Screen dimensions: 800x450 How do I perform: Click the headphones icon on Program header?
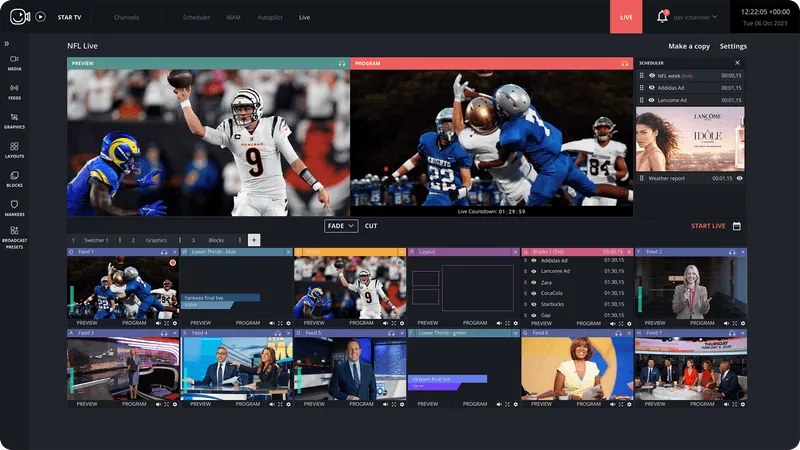click(625, 63)
